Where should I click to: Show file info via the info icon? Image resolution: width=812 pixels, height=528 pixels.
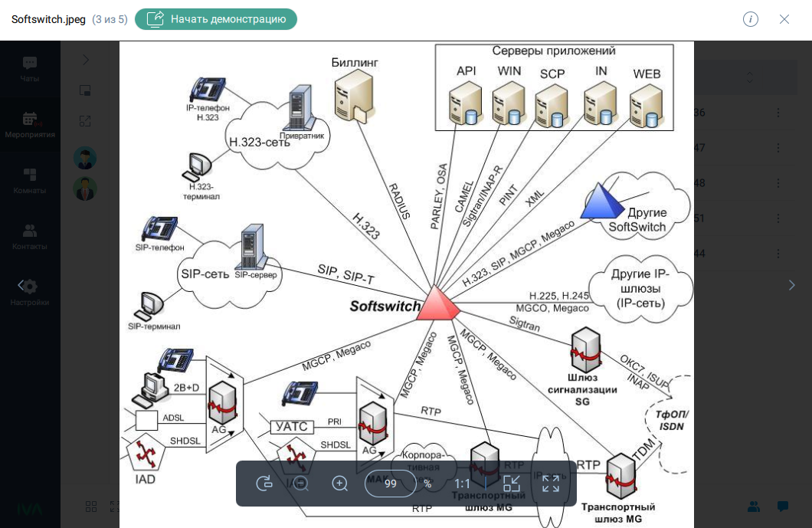750,19
